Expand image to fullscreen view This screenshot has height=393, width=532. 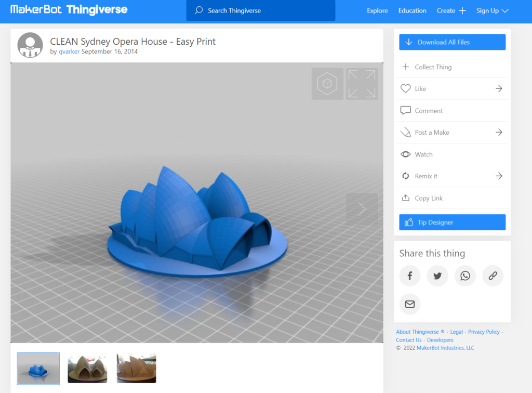coord(362,84)
